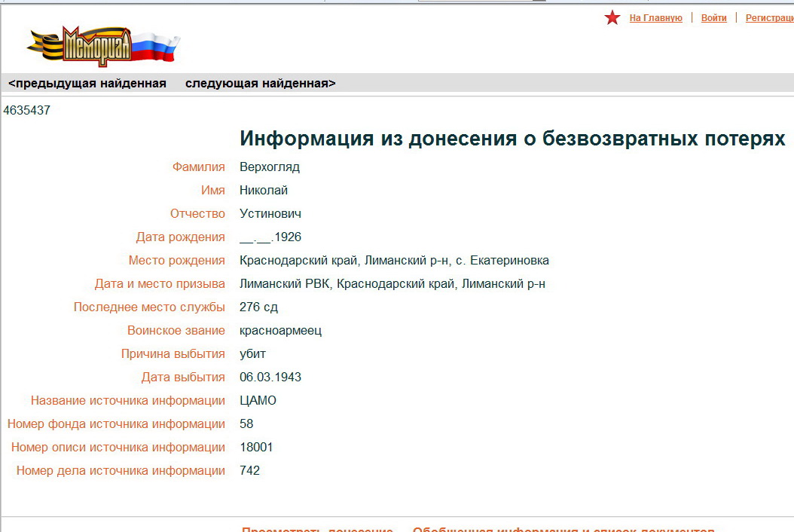Open the На Главную home link
Image resolution: width=794 pixels, height=532 pixels.
[655, 18]
